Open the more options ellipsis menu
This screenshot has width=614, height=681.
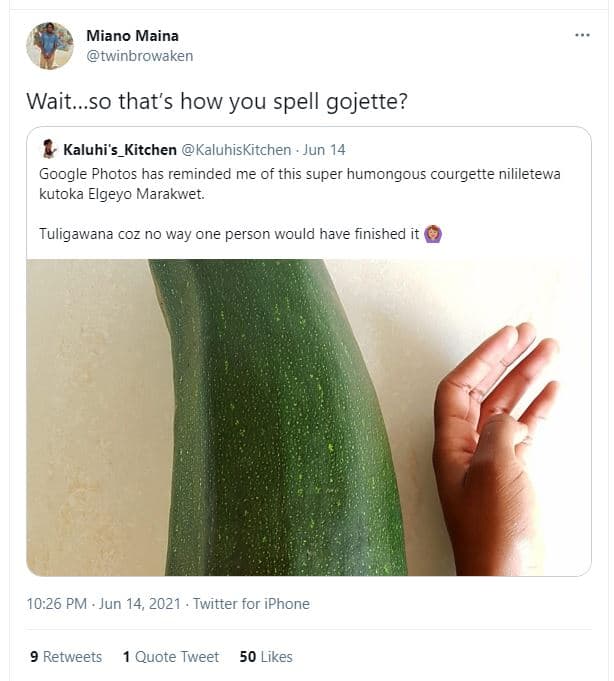pos(582,35)
